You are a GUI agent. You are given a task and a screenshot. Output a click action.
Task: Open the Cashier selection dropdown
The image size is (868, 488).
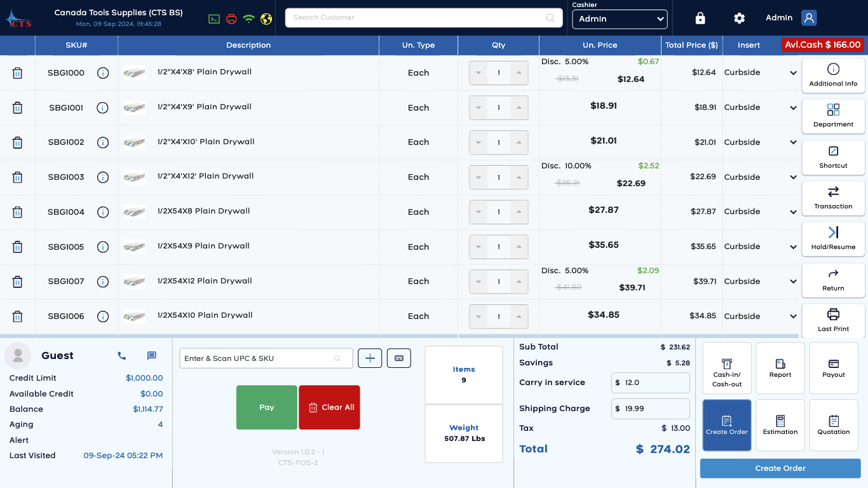[x=620, y=19]
